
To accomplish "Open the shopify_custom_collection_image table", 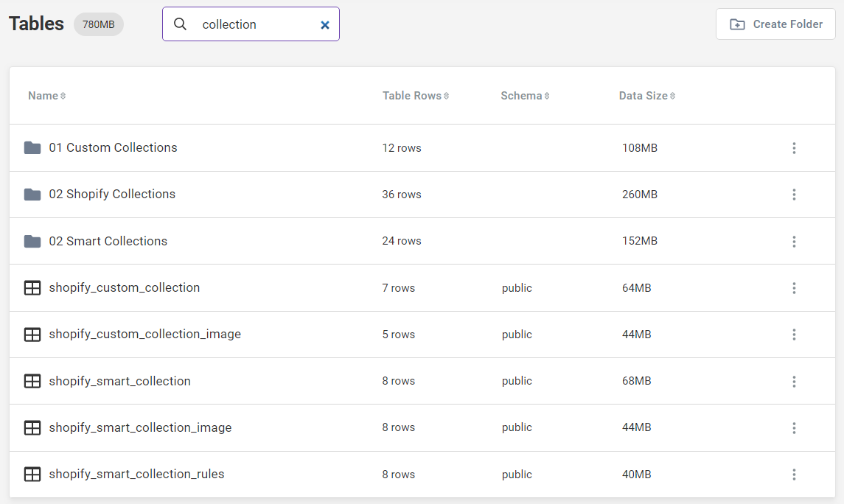I will pyautogui.click(x=144, y=334).
